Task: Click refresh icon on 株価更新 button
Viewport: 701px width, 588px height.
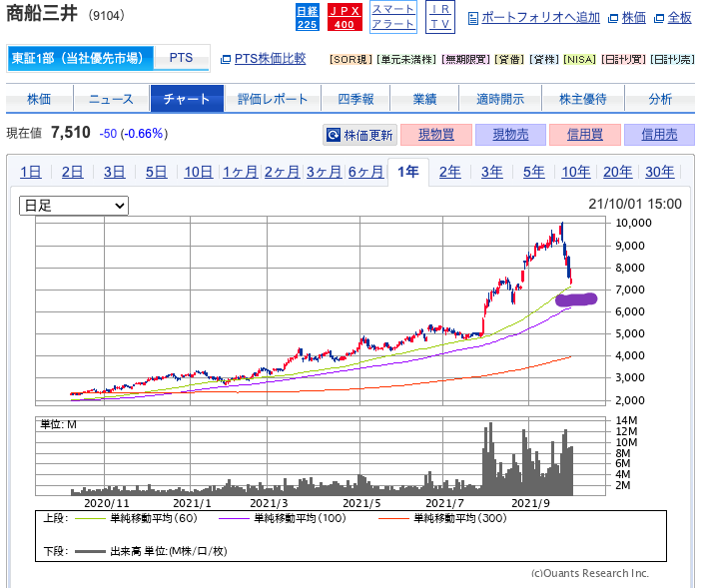Action: pyautogui.click(x=334, y=135)
